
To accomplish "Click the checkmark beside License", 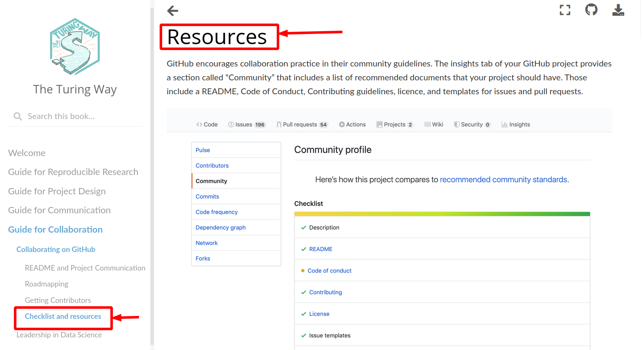I will coord(303,314).
